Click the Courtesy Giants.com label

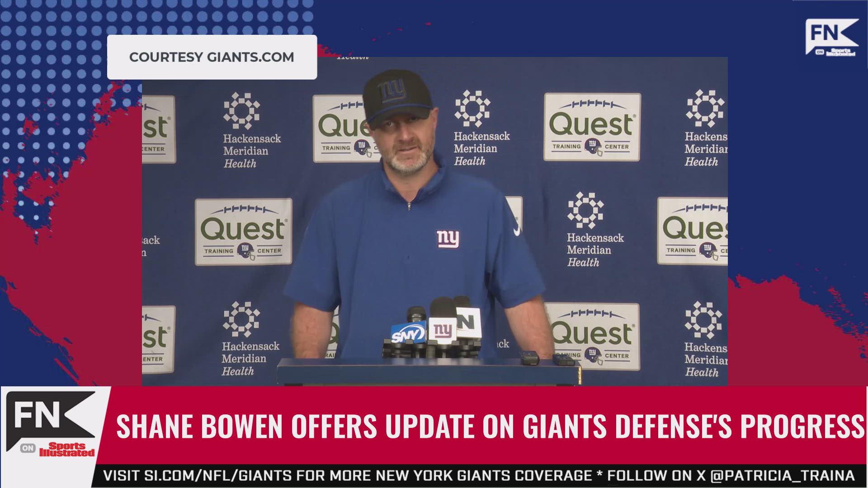click(x=212, y=57)
